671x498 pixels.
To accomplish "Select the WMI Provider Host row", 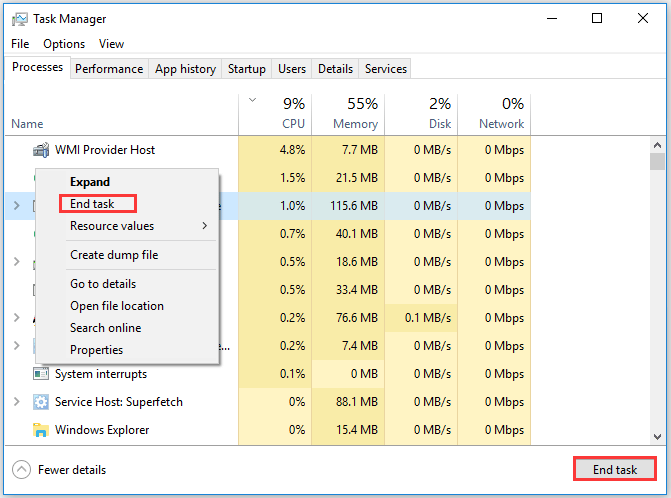I will coord(268,150).
